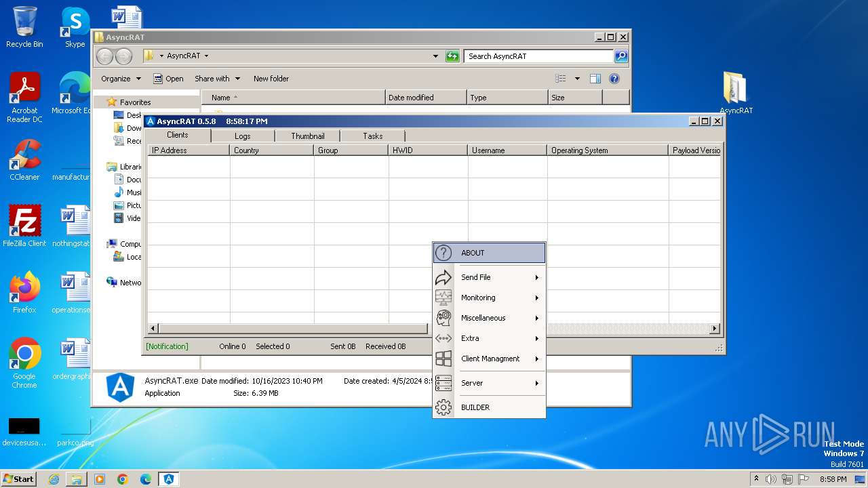Open Firefox desktop icon
868x488 pixels.
[24, 293]
